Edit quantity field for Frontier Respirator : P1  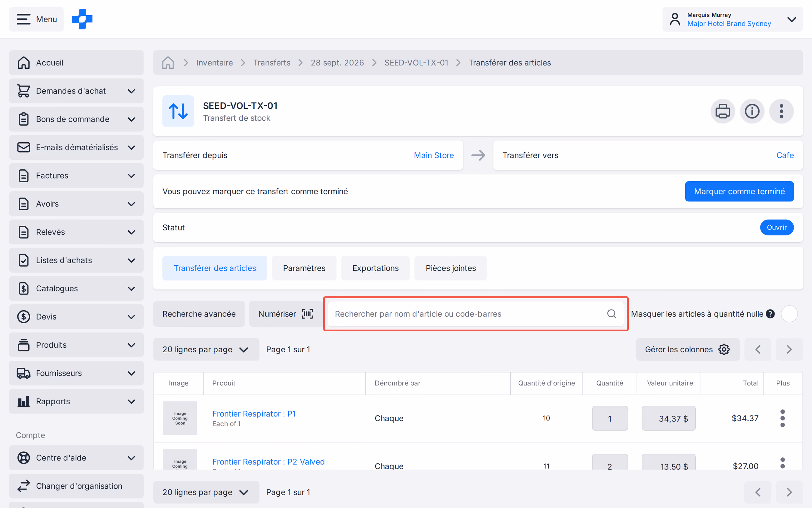click(610, 418)
